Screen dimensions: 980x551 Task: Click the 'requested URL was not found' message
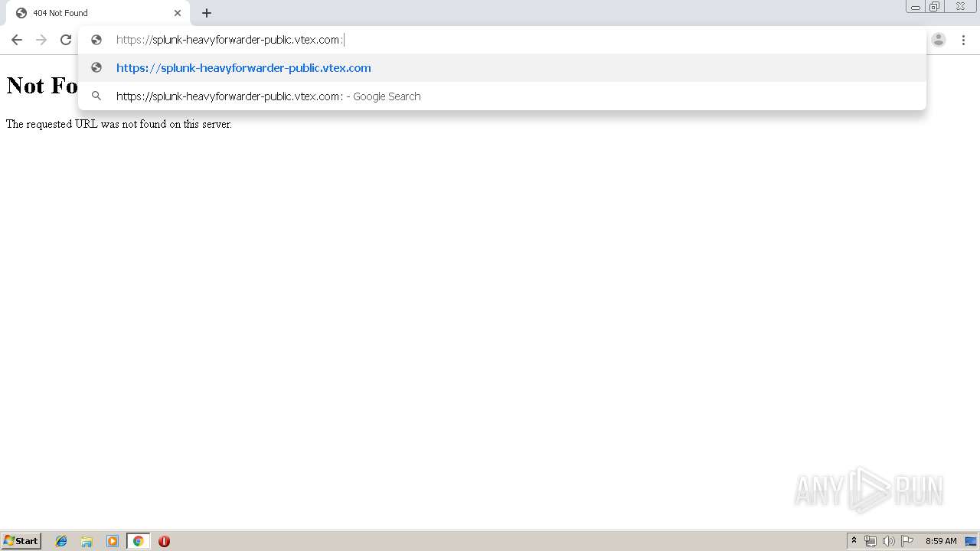pyautogui.click(x=119, y=124)
